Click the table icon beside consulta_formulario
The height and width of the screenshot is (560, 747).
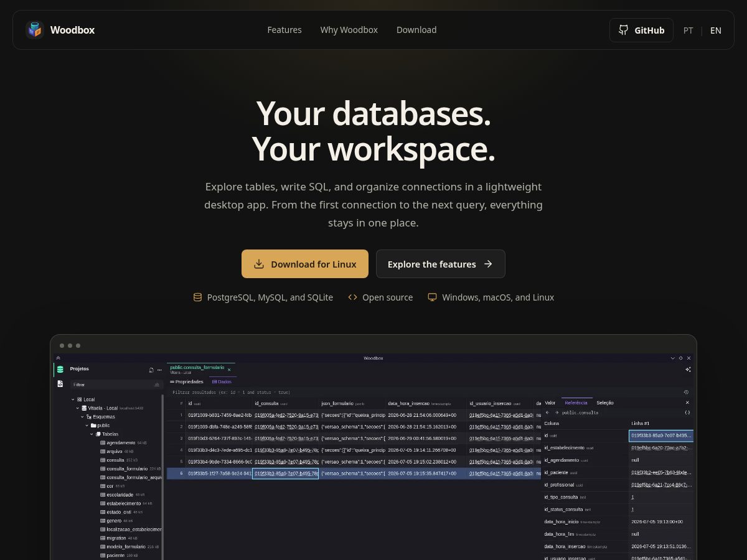click(103, 469)
